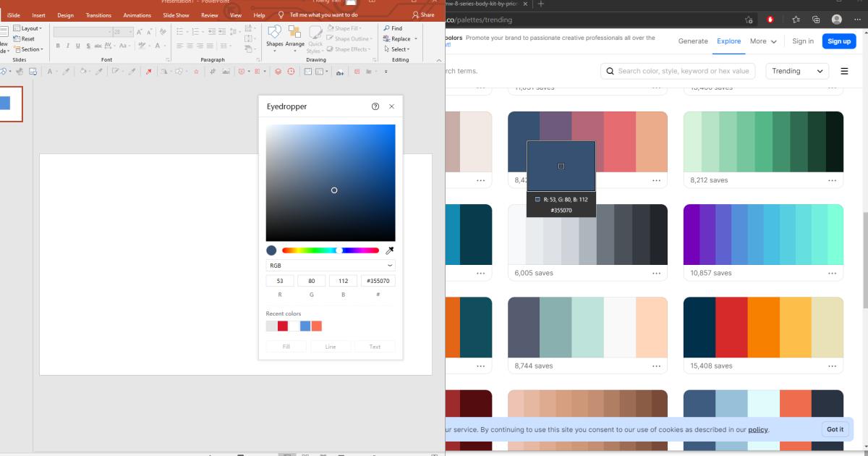Click the Sign up button

coord(839,41)
